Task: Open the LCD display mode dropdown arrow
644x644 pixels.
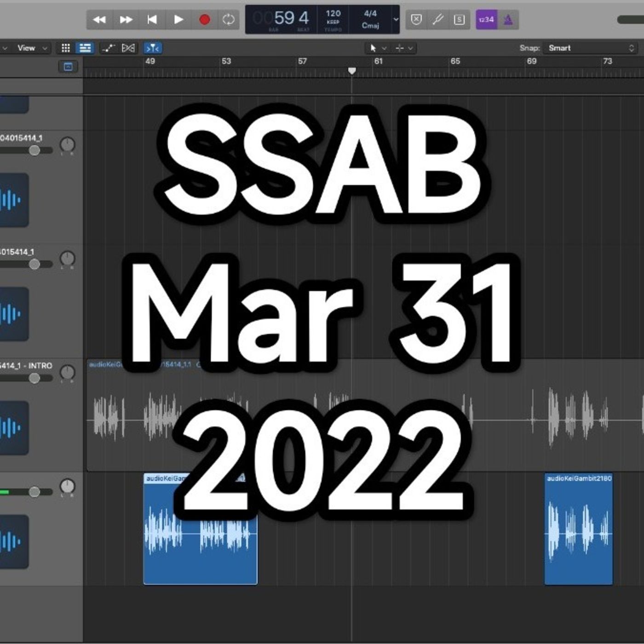Action: click(396, 20)
